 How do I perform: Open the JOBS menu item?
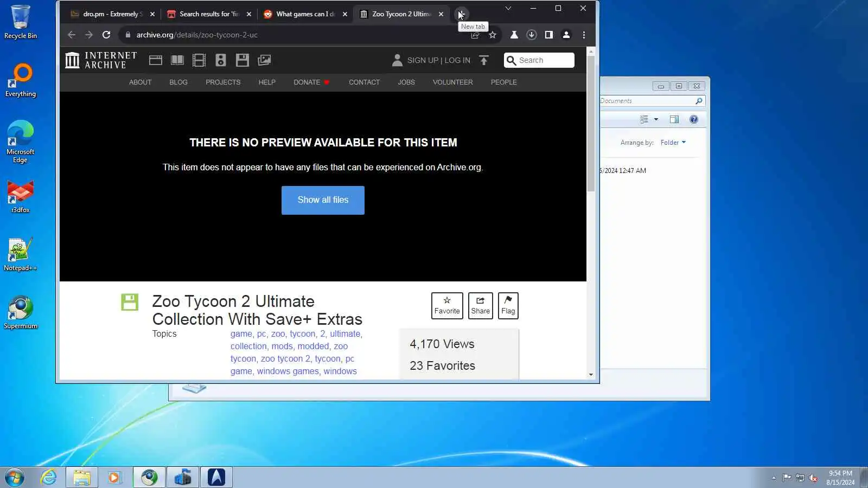406,82
